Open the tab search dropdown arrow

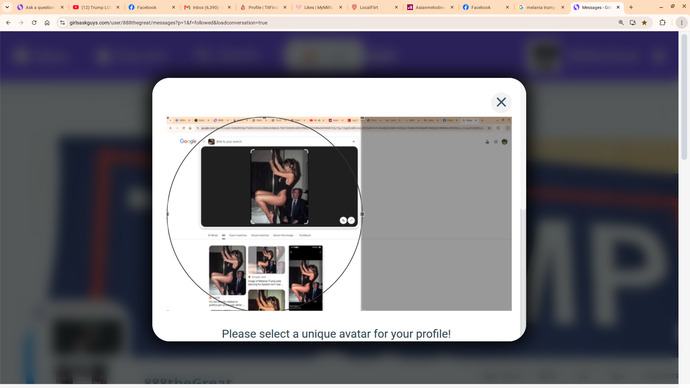7,7
